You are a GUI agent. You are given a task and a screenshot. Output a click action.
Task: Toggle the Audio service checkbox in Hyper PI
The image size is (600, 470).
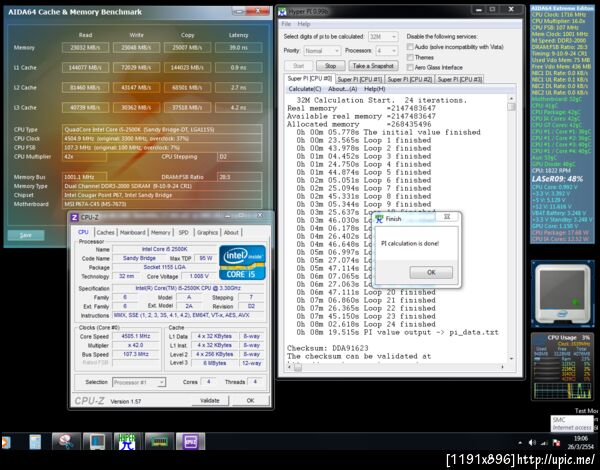tap(410, 47)
